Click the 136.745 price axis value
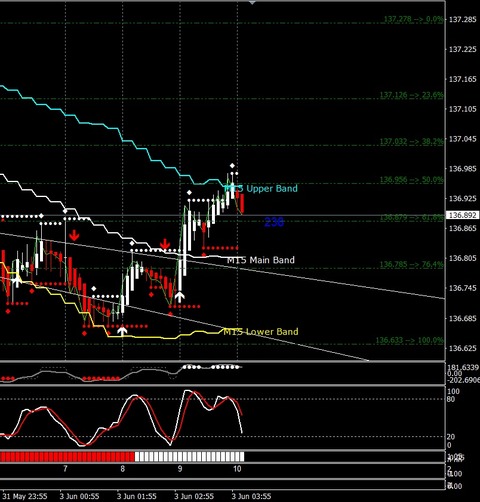This screenshot has height=502, width=480. 463,288
